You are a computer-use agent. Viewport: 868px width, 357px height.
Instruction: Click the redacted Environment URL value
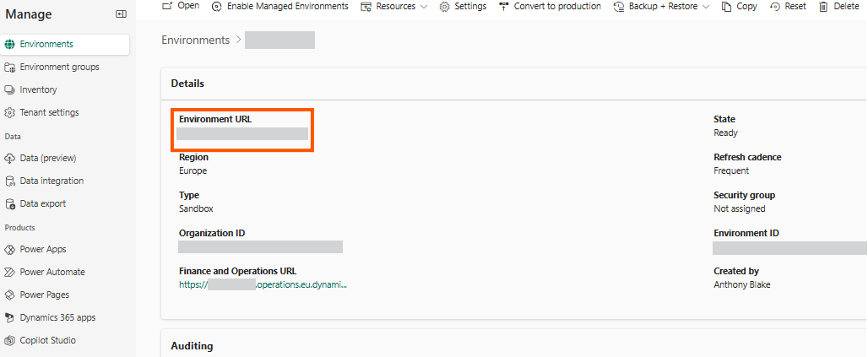[242, 133]
